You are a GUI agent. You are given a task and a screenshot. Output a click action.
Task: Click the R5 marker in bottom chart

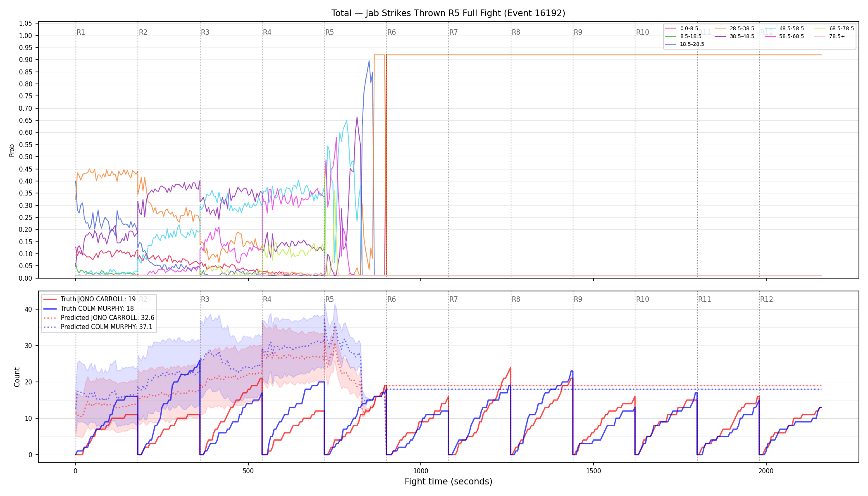tap(329, 299)
